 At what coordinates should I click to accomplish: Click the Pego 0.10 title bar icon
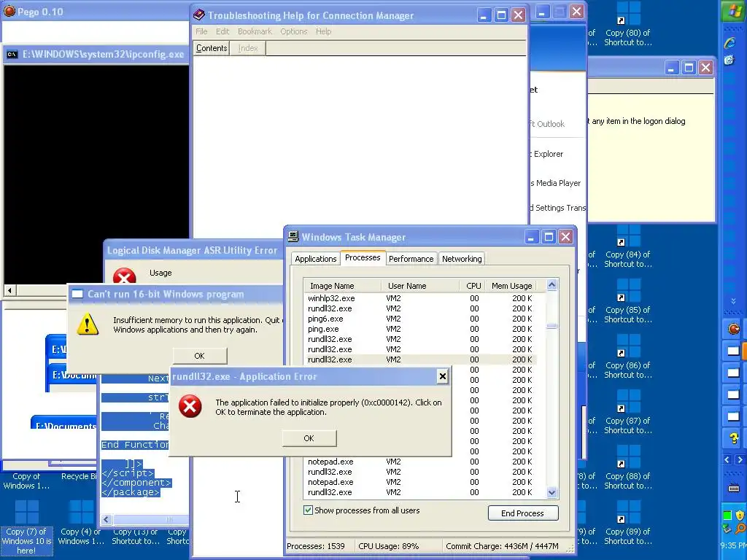click(x=9, y=12)
